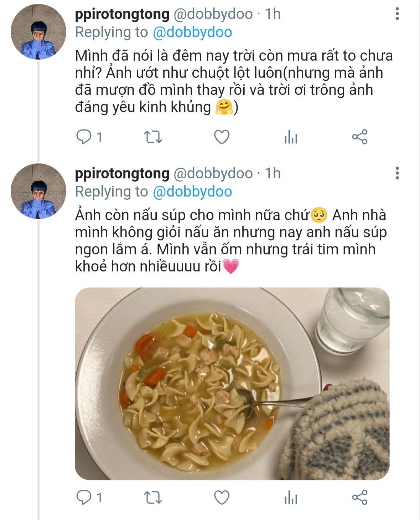Like the first tweet about rain
Image resolution: width=420 pixels, height=520 pixels.
(x=222, y=137)
